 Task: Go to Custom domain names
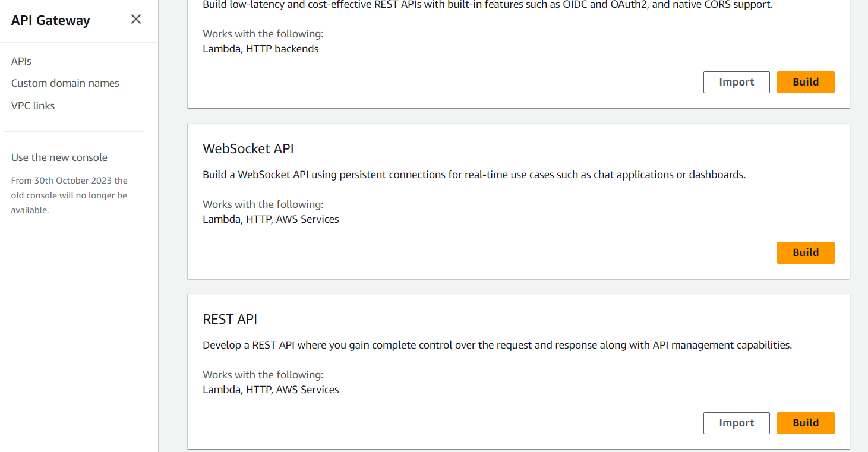(x=65, y=83)
